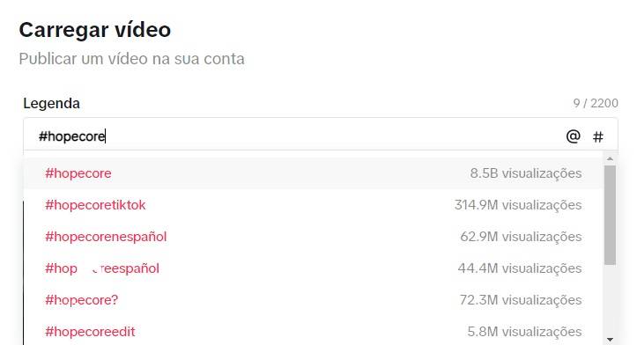This screenshot has height=345, width=644.
Task: Choose the #hopecore? hashtag suggestion
Action: [313, 300]
